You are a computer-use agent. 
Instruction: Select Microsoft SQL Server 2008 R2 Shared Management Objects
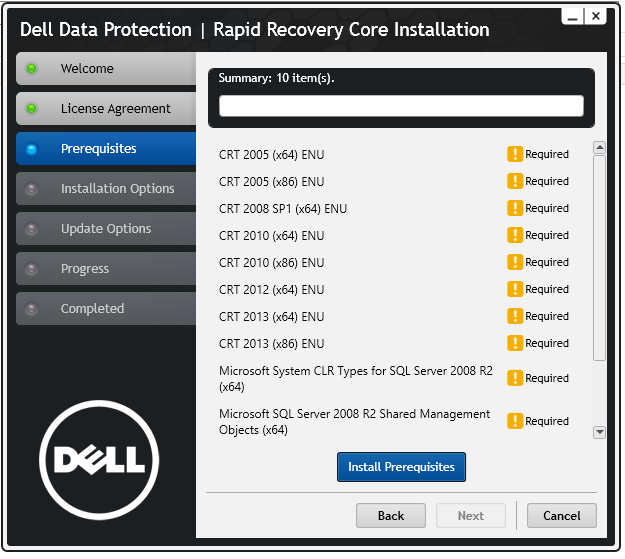pos(354,422)
